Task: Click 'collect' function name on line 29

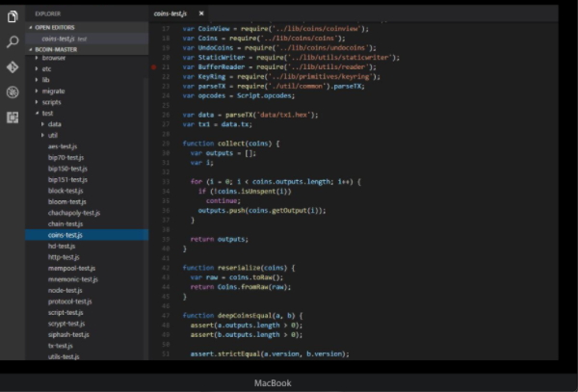Action: click(x=231, y=144)
